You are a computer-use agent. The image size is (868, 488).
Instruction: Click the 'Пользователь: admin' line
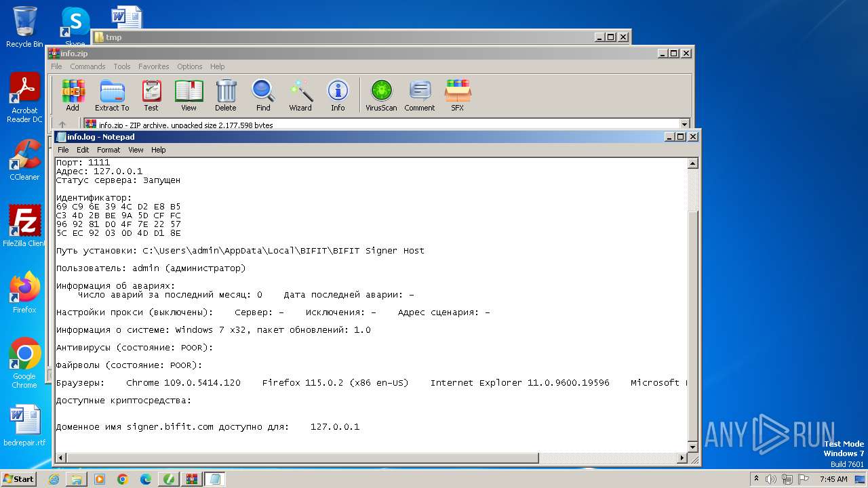(x=151, y=268)
